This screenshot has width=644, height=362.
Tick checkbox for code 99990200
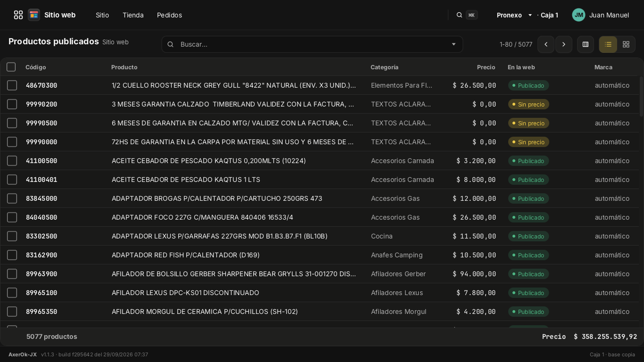pos(12,104)
